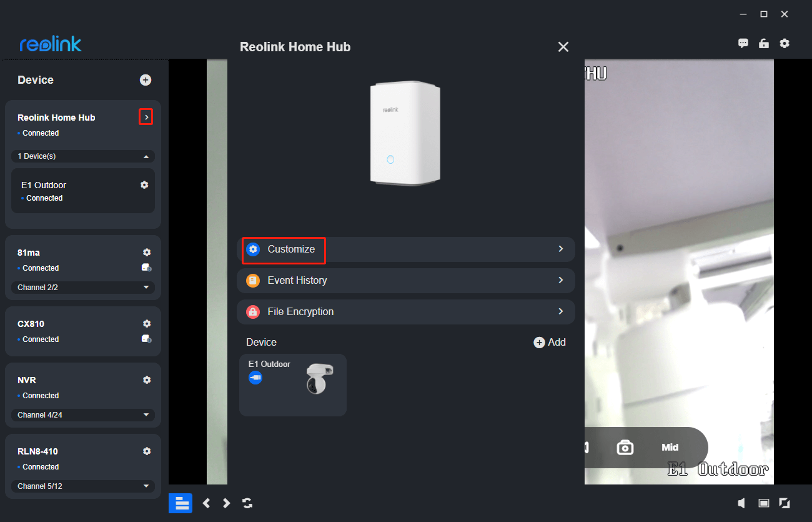Minimize the application window

(x=743, y=14)
